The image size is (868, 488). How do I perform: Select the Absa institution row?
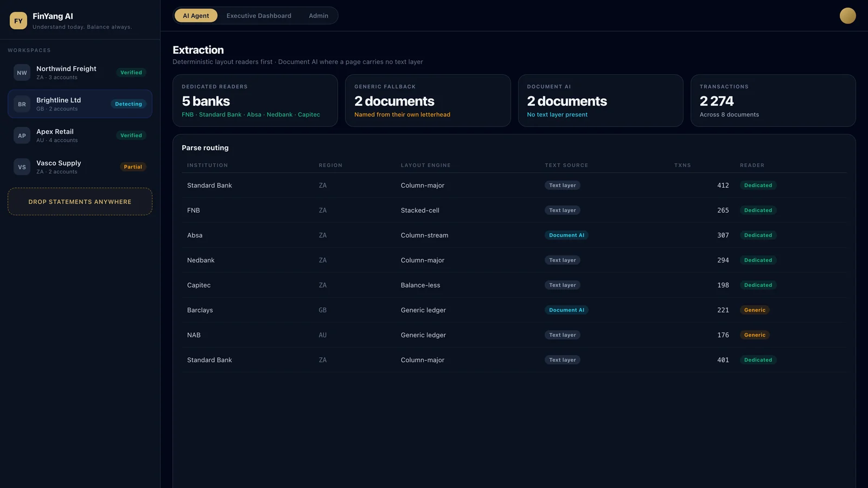click(x=514, y=235)
